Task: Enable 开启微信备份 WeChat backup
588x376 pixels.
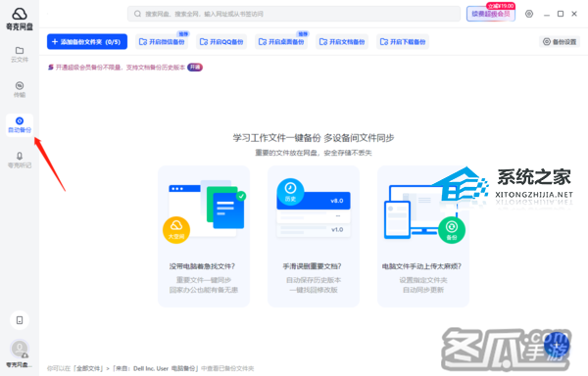Action: pos(162,41)
